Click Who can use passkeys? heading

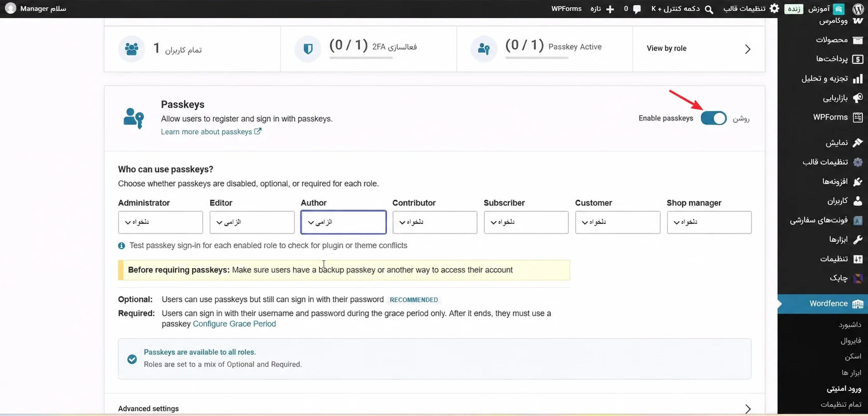(166, 169)
